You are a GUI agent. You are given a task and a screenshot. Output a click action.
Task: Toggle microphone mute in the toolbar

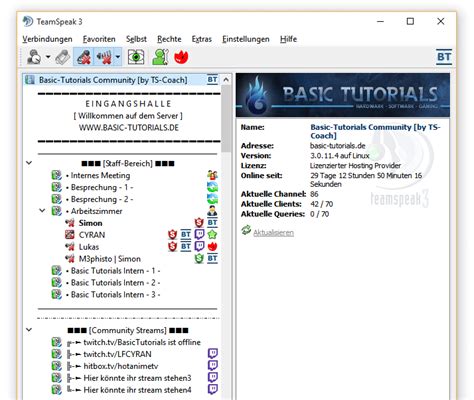[84, 57]
